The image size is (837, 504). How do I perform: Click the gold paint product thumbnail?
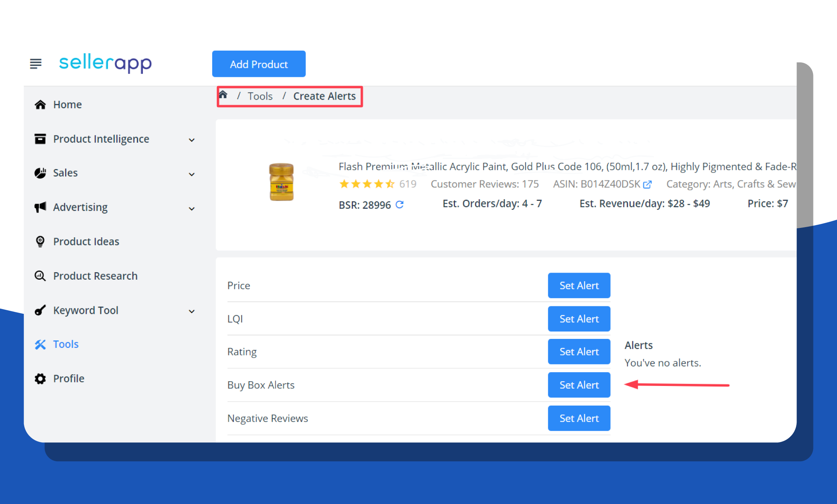click(281, 182)
